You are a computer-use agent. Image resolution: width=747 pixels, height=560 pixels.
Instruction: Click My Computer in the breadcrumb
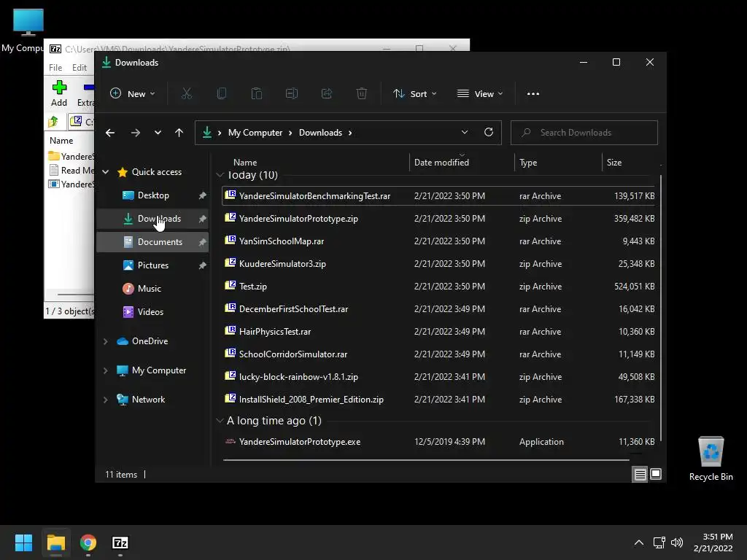pos(255,133)
